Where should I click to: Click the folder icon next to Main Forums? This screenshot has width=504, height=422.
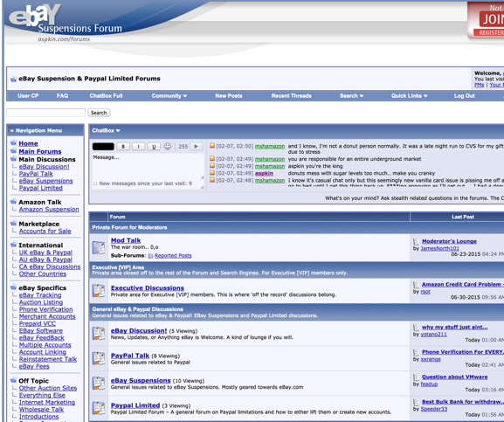pos(13,151)
